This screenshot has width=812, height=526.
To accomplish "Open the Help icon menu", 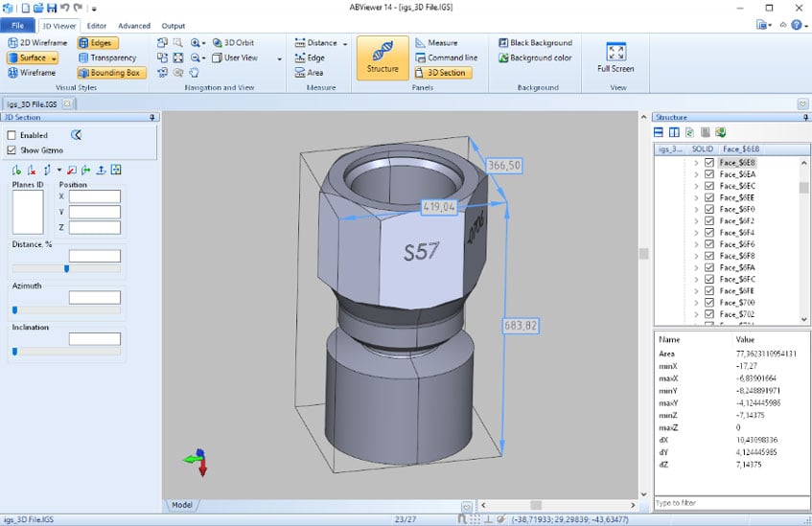I will 797,25.
